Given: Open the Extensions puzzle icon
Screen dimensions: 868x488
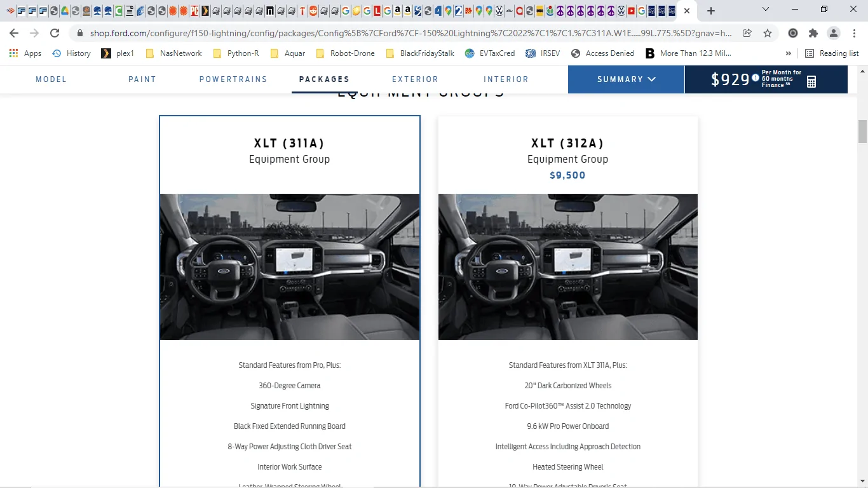Looking at the screenshot, I should point(813,33).
